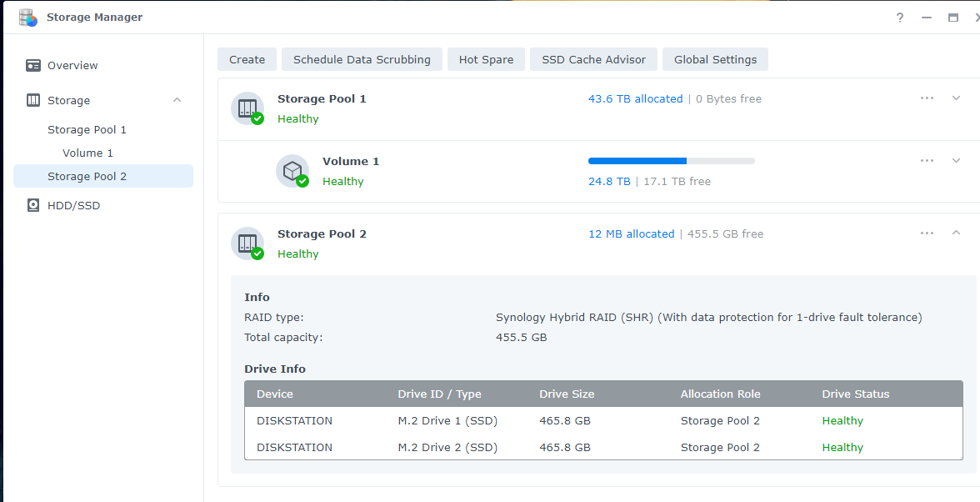Click the Volume 1 usage progress bar

[x=672, y=161]
